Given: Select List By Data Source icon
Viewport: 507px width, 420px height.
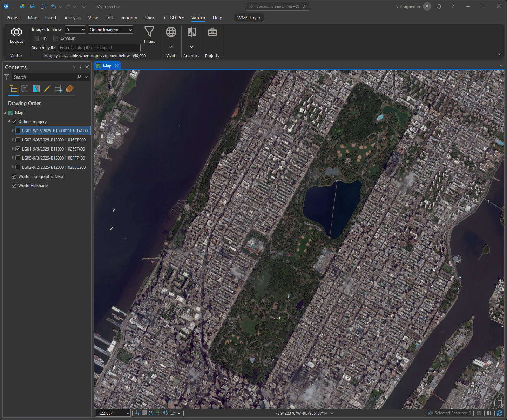Looking at the screenshot, I should [25, 88].
